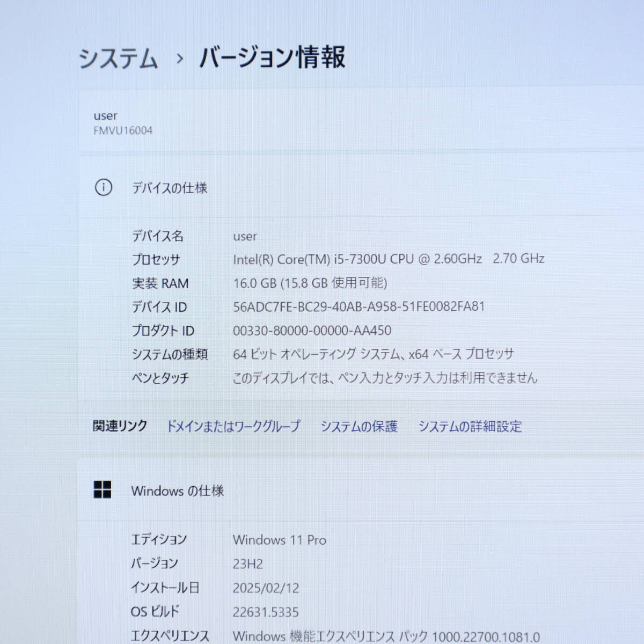Screen dimensions: 644x644
Task: Go back to システム breadcrumb
Action: point(119,58)
